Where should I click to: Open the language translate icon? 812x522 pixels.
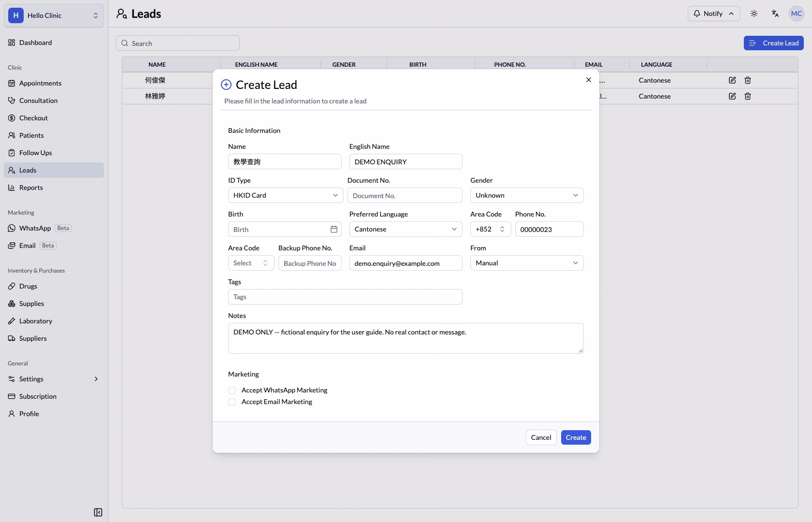[x=775, y=14]
